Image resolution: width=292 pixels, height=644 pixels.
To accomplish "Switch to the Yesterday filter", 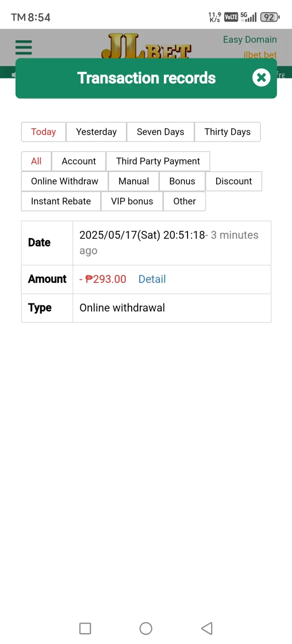I will point(96,132).
